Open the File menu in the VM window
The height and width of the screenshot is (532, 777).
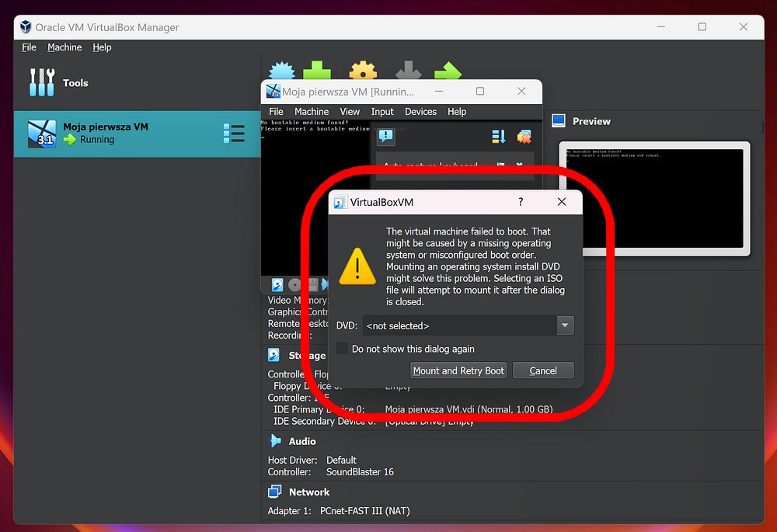click(276, 112)
